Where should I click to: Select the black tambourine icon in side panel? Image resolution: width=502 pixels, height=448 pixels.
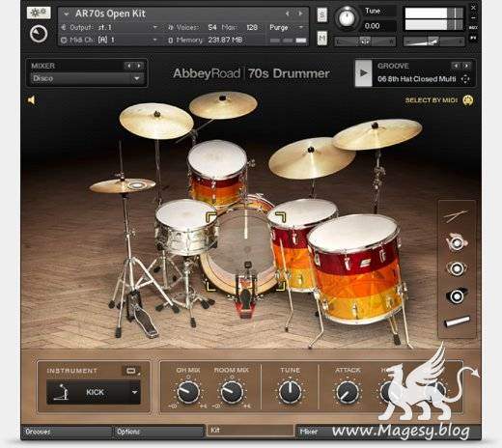click(457, 295)
